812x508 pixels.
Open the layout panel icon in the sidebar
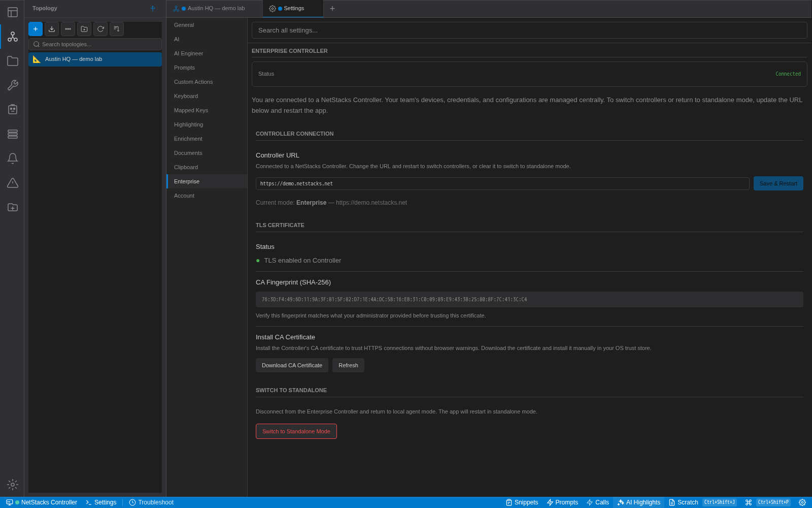(13, 12)
